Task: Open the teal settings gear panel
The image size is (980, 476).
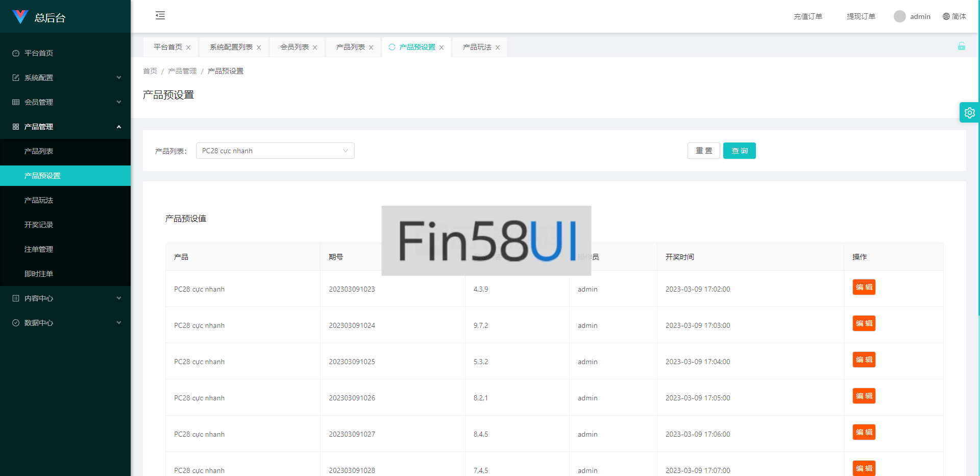Action: pyautogui.click(x=969, y=113)
